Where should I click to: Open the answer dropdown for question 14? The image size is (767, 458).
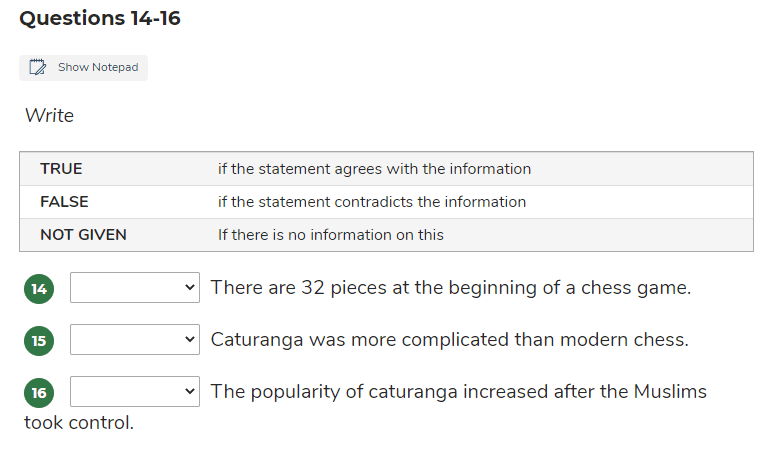134,288
